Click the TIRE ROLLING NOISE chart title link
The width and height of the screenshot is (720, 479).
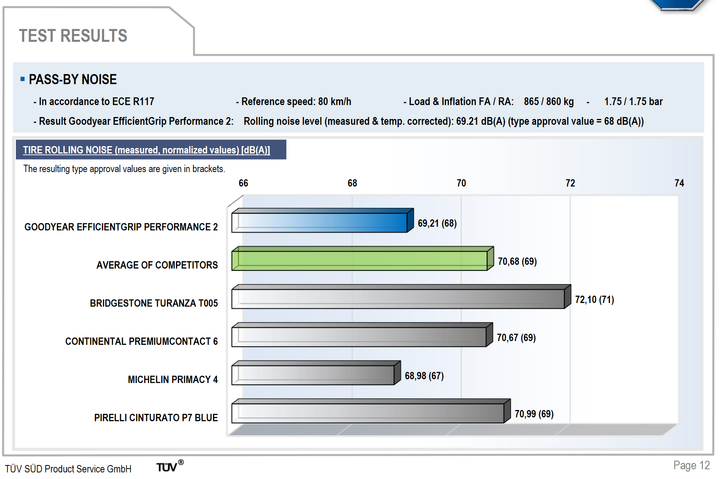coord(146,150)
